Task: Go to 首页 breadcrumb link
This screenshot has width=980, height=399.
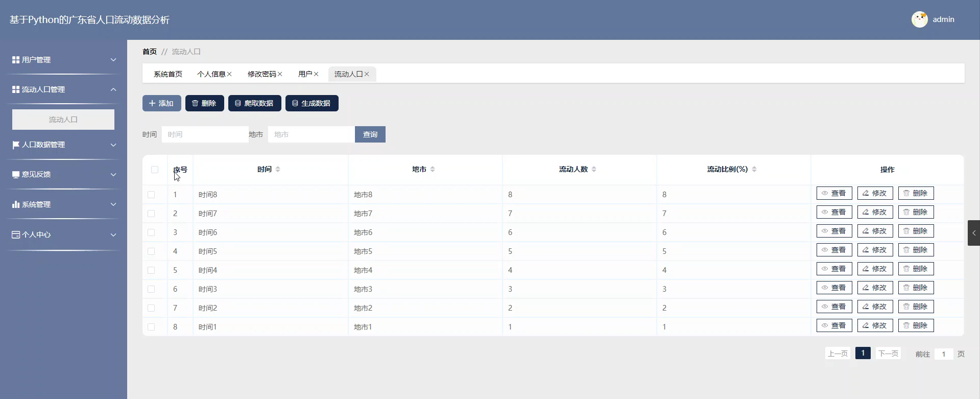Action: point(150,52)
